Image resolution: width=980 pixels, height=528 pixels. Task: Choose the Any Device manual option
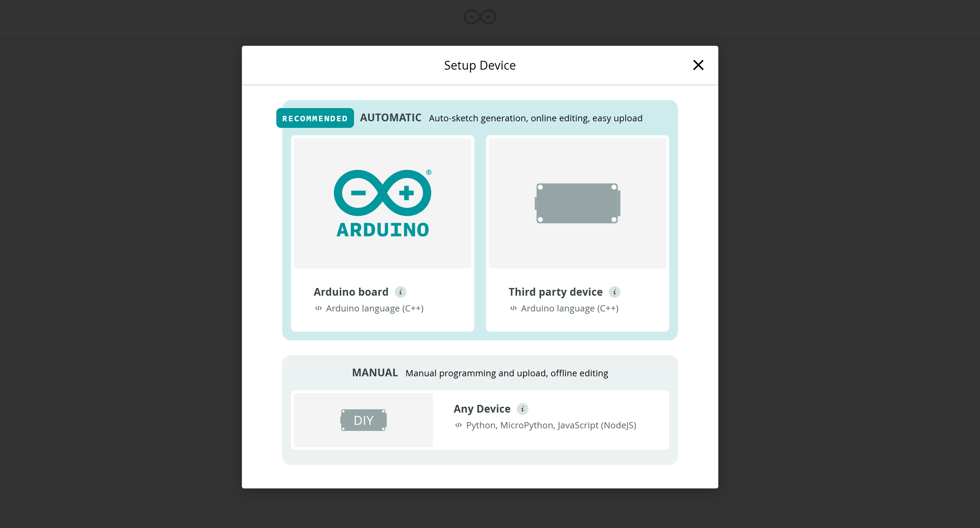coord(482,409)
